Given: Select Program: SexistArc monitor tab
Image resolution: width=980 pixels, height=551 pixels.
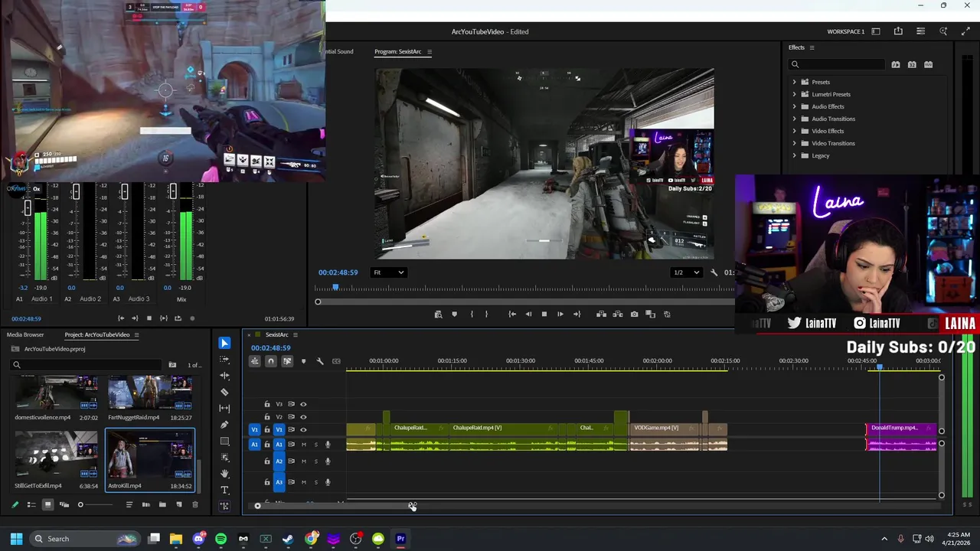Looking at the screenshot, I should click(397, 51).
